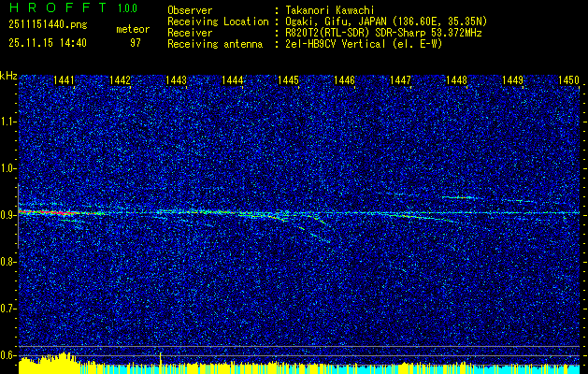Click the kHz axis unit label
The image size is (588, 374).
pos(8,76)
